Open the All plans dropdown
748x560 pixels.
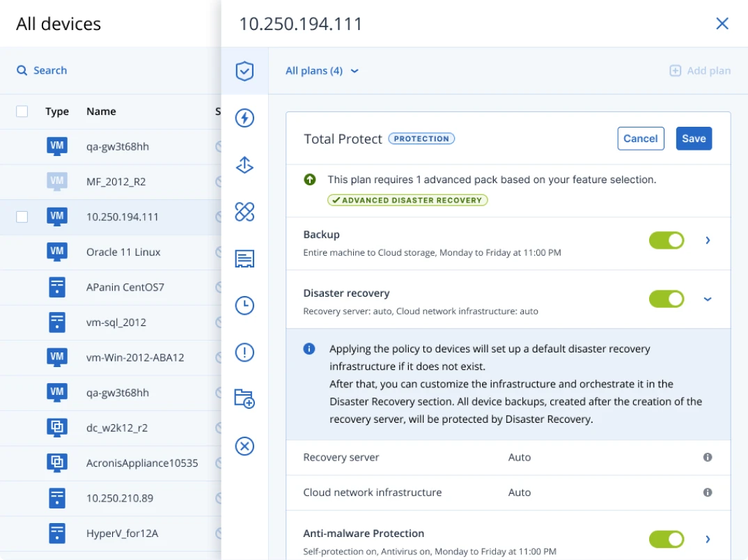tap(322, 70)
